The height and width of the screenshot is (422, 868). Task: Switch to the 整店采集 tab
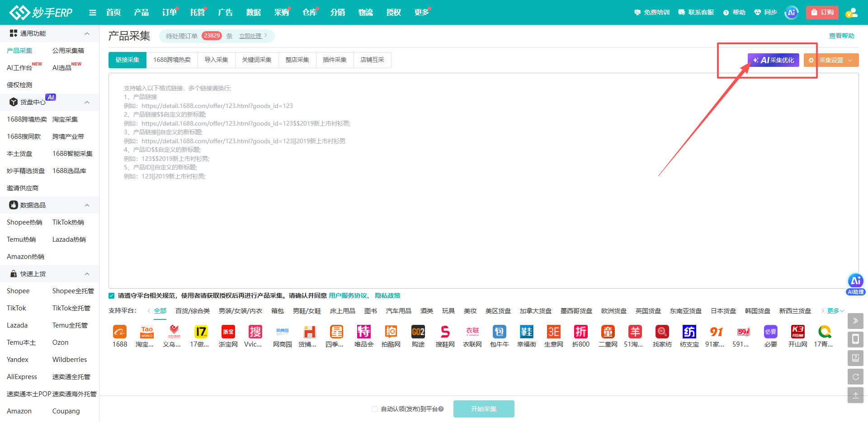(297, 60)
